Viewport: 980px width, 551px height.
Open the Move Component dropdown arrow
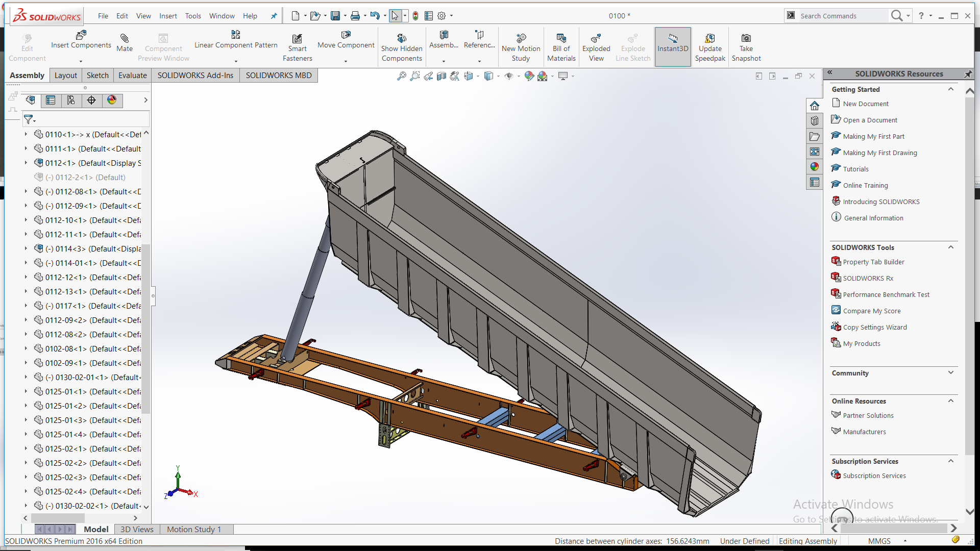click(x=346, y=61)
